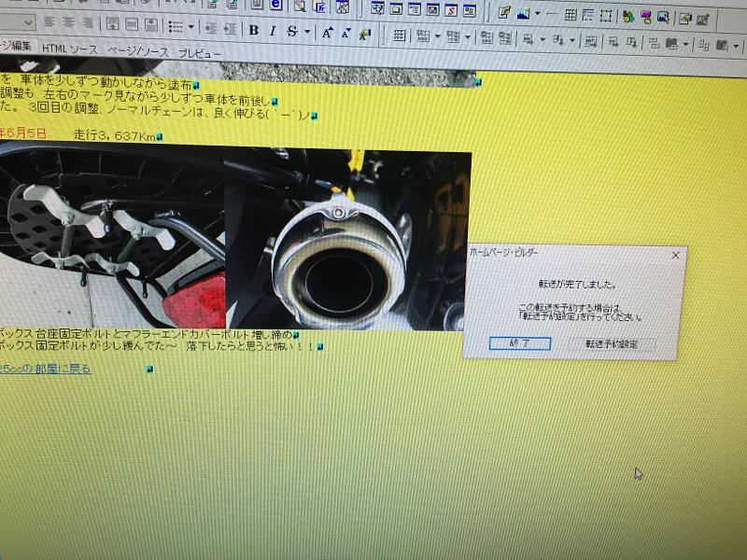Viewport: 747px width, 560px height.
Task: Click the increase font size icon
Action: (327, 33)
